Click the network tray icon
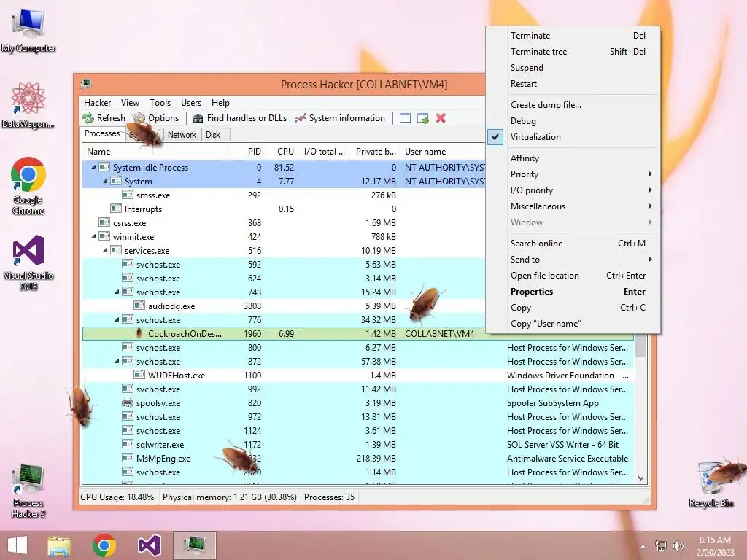 [x=661, y=546]
